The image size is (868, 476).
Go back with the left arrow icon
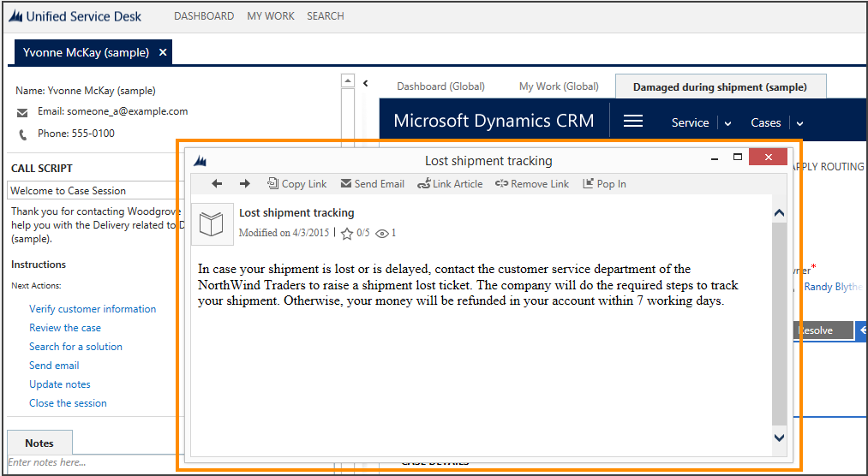217,183
